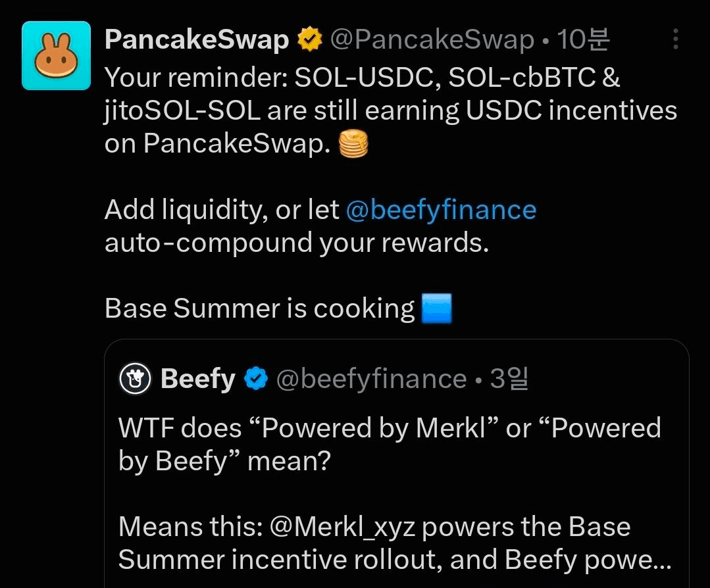Open the @beefyfinance mention link
This screenshot has width=710, height=588.
[441, 210]
